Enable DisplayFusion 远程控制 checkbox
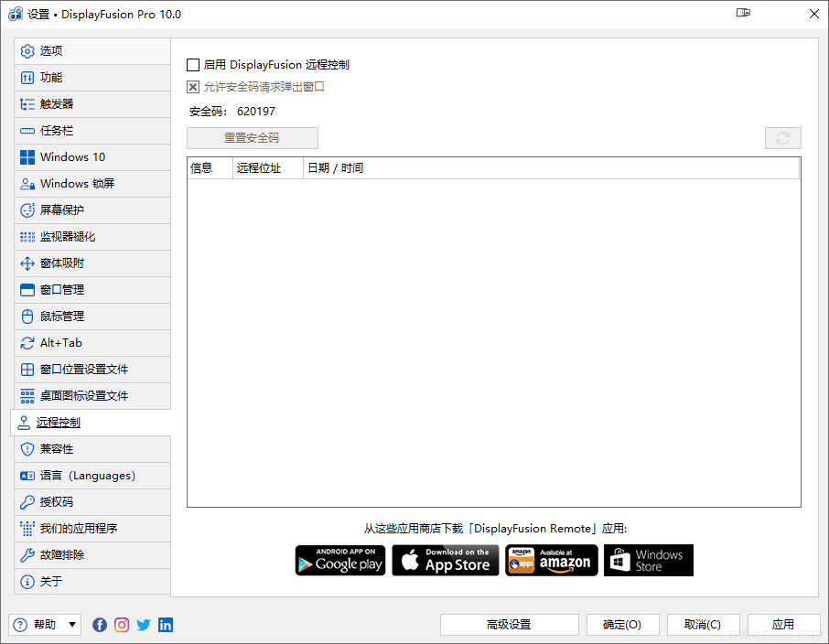Image resolution: width=829 pixels, height=644 pixels. click(193, 65)
